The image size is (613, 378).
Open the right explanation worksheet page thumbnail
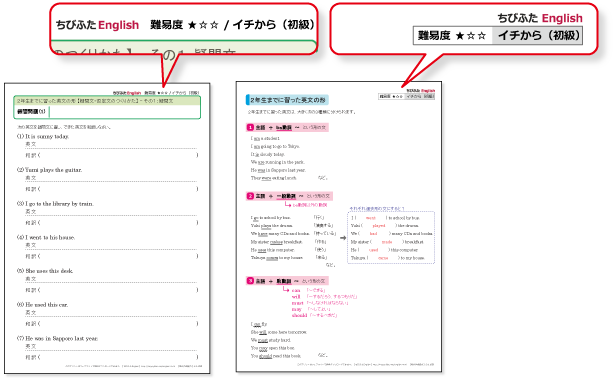click(339, 227)
